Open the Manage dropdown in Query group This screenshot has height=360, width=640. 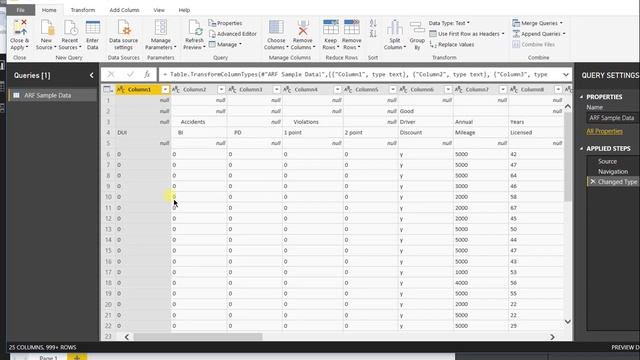[225, 44]
